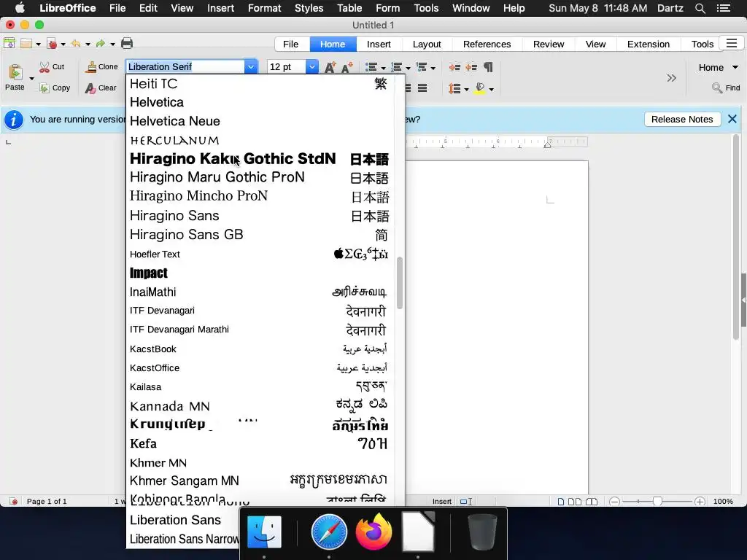Image resolution: width=747 pixels, height=560 pixels.
Task: Open the Table menu in menu bar
Action: (349, 8)
